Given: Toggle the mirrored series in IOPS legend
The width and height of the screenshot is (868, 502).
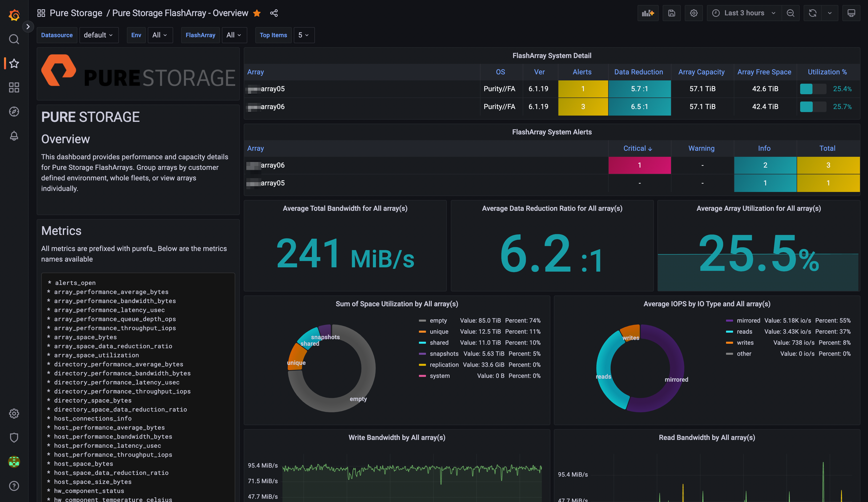Looking at the screenshot, I should tap(748, 321).
